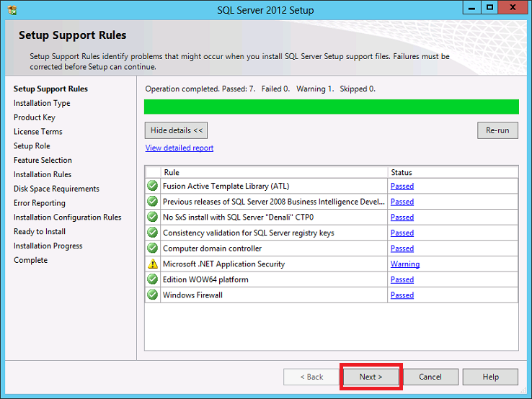Minimize the SQL Server 2012 Setup window
The width and height of the screenshot is (532, 399).
(x=471, y=8)
